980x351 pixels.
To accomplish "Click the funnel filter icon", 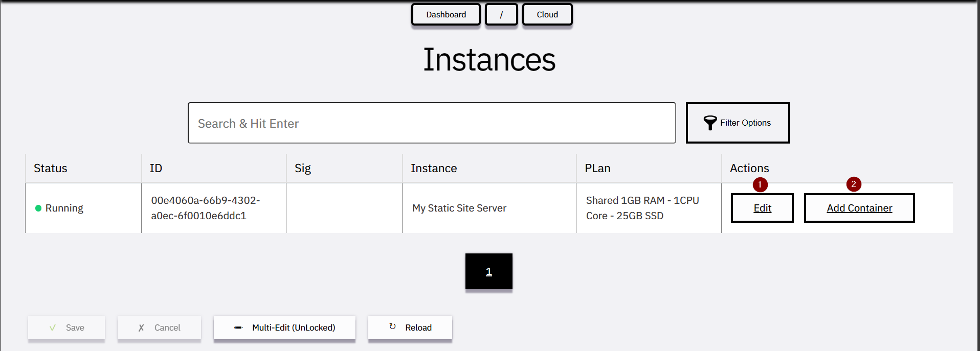I will click(710, 123).
